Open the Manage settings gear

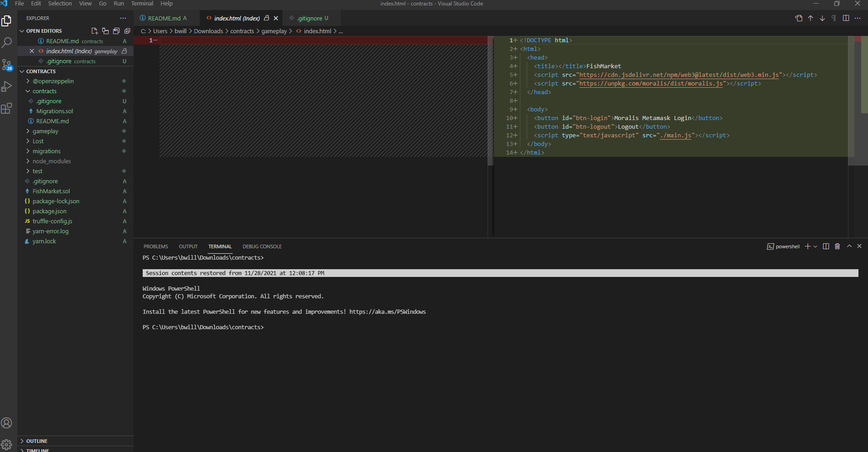tap(7, 445)
